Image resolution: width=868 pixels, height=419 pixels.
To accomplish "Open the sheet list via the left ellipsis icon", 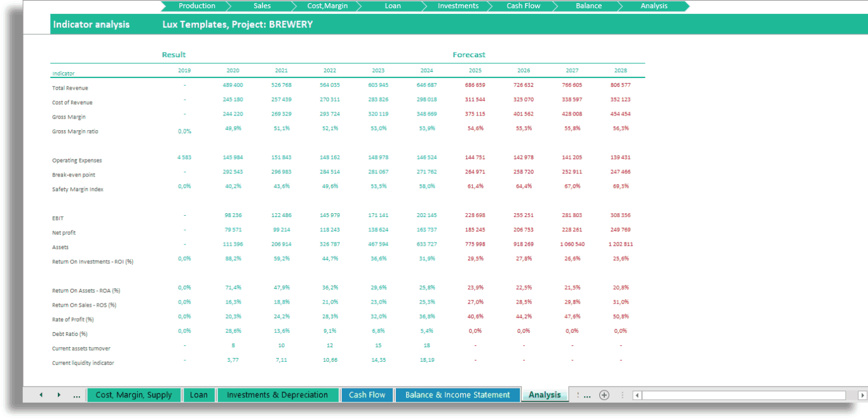I will point(76,395).
